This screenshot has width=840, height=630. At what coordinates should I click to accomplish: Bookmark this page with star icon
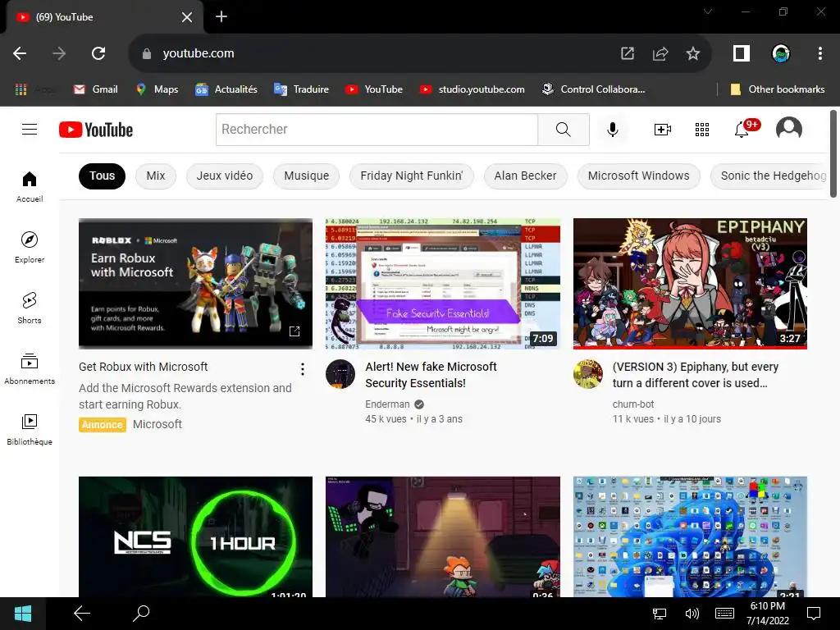(692, 53)
